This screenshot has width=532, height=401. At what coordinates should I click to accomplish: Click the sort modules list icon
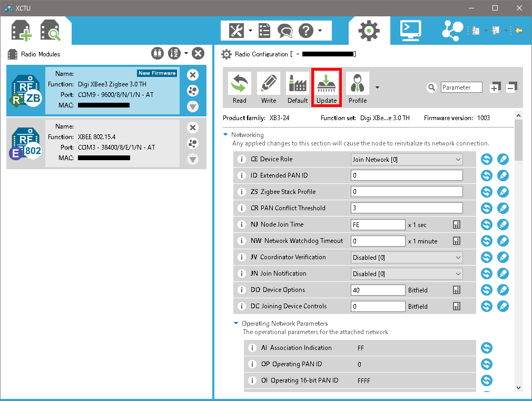point(174,53)
